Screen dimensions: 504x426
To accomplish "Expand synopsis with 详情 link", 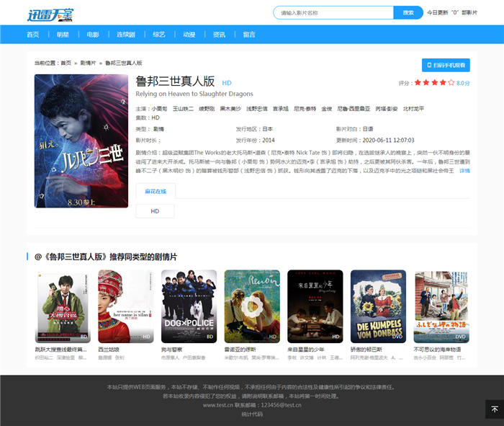I will coord(464,171).
